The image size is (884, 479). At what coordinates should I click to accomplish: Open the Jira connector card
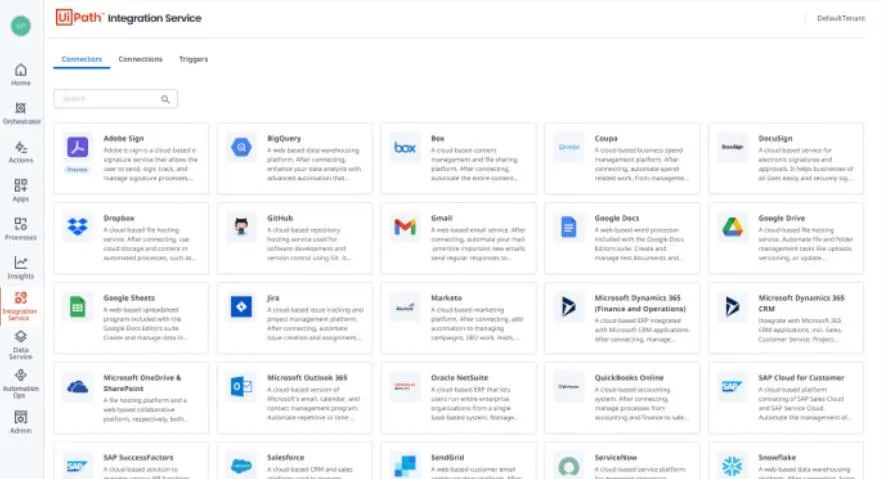tap(295, 318)
